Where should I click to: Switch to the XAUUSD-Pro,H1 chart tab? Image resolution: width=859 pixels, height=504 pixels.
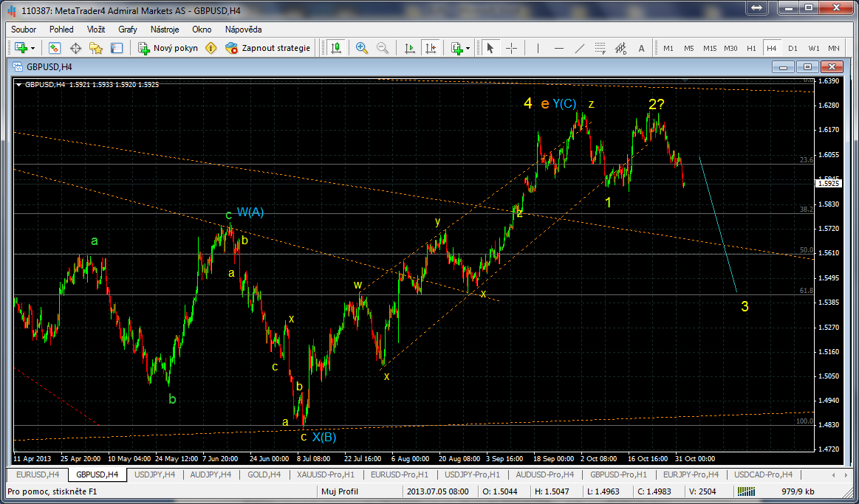click(x=325, y=474)
